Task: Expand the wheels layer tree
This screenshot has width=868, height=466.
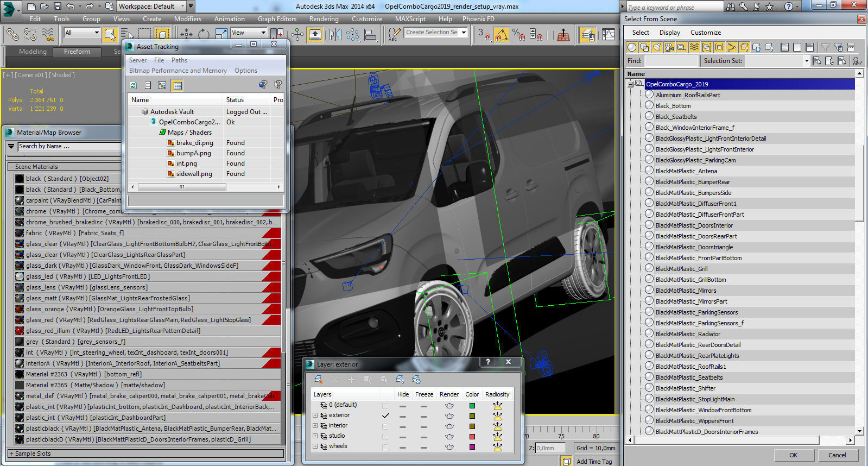Action: pos(315,446)
